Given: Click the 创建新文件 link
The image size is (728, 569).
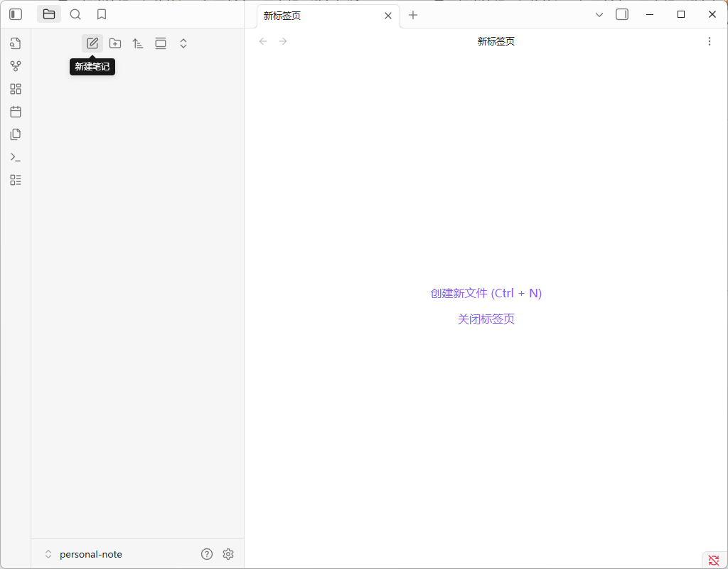Looking at the screenshot, I should pyautogui.click(x=486, y=293).
